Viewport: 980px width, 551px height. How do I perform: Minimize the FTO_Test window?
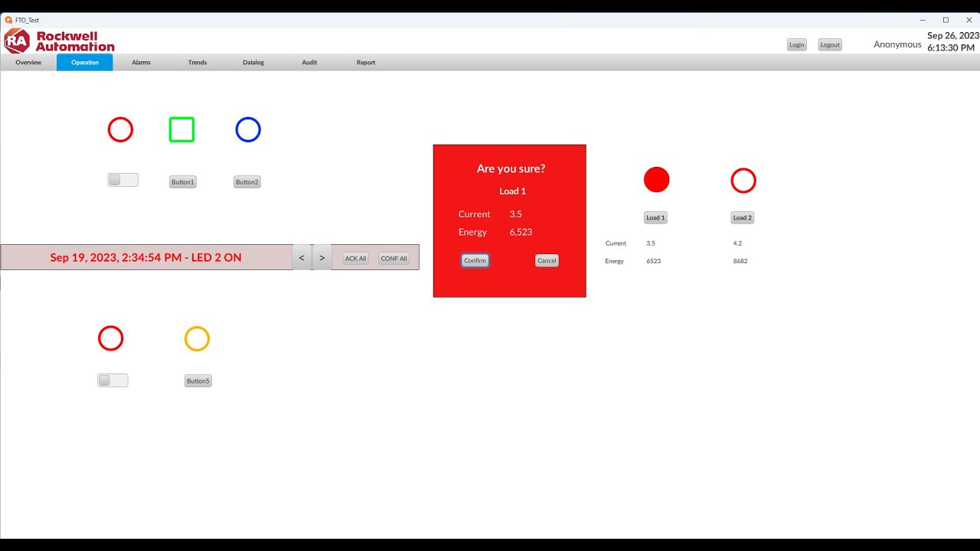(922, 20)
